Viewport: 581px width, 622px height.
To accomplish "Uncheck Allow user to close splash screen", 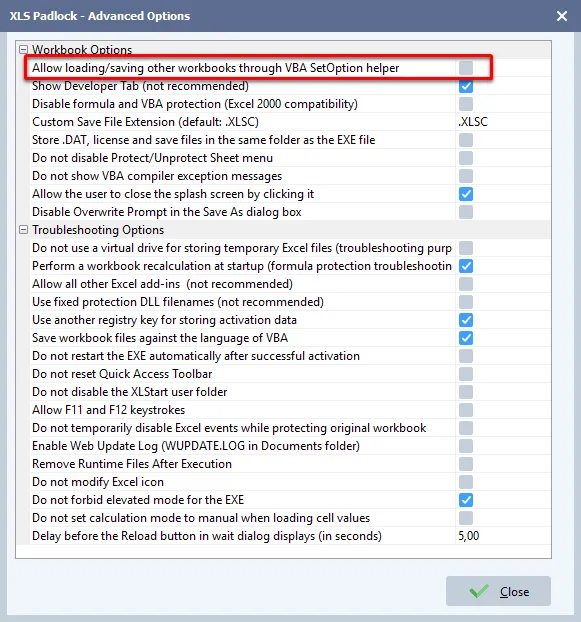I will click(466, 194).
